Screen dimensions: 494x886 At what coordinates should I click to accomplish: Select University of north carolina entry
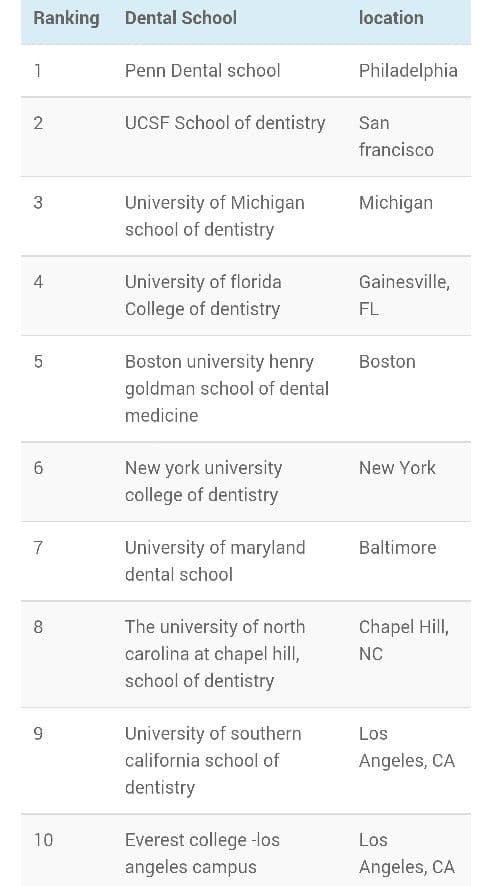click(215, 654)
